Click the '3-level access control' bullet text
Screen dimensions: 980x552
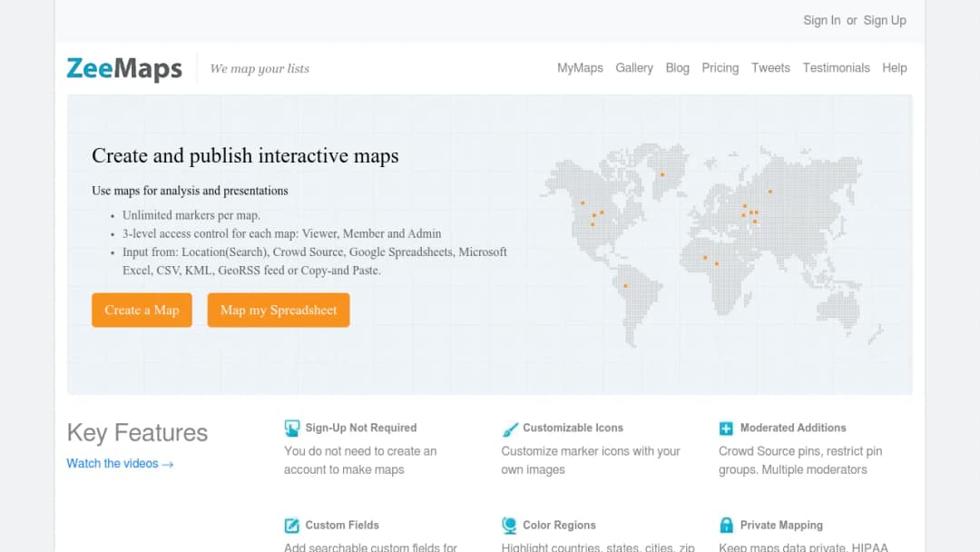click(282, 234)
